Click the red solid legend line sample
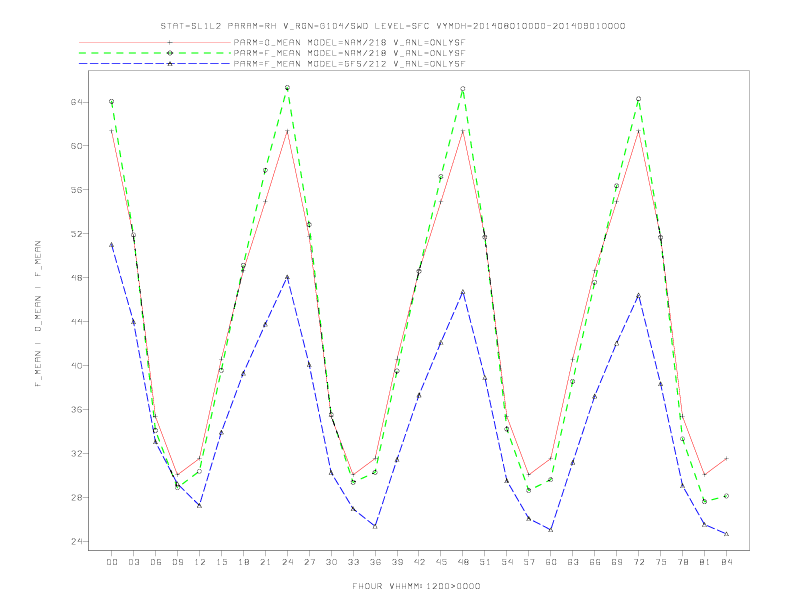Viewport: 792px width, 612px height. click(x=155, y=42)
